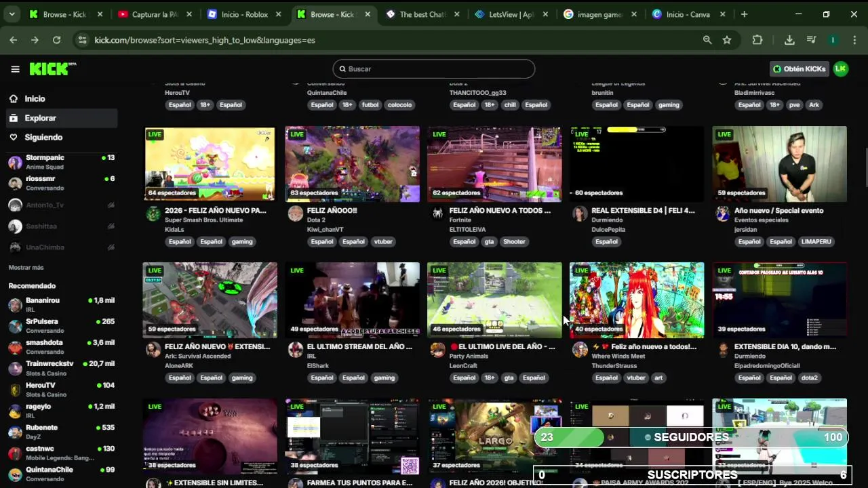Open REAL EXTENSIBLE D4 stream title
The image size is (868, 488).
click(643, 210)
